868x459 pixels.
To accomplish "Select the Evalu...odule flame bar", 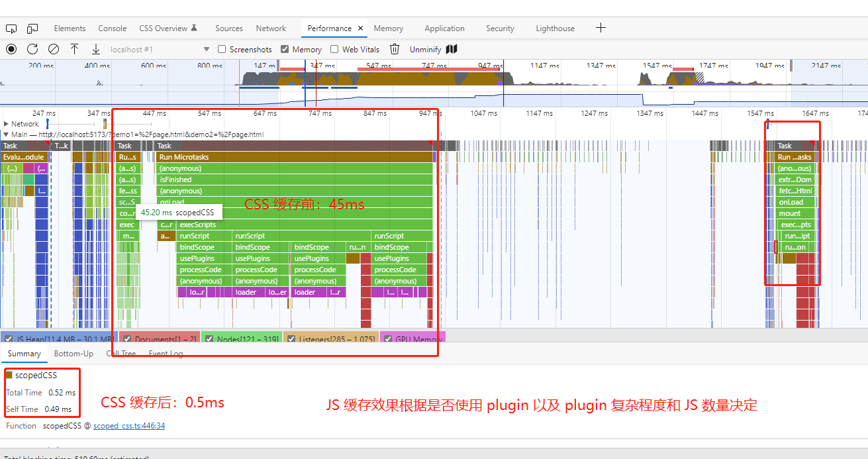I will point(24,157).
